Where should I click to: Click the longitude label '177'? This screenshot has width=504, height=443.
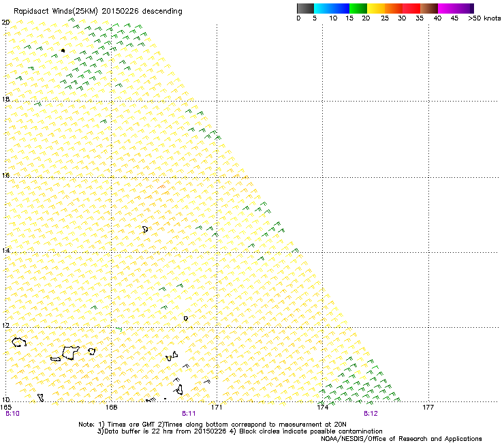pos(428,408)
